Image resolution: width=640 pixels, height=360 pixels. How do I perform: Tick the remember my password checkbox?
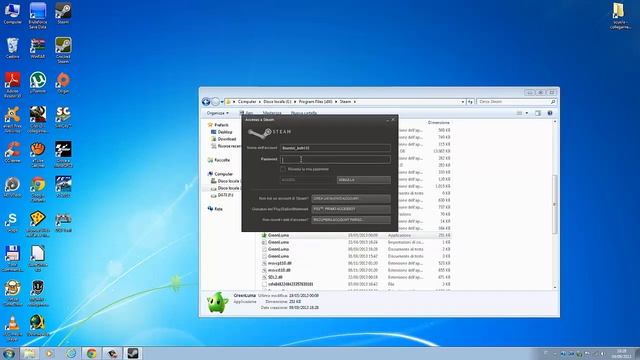(283, 169)
